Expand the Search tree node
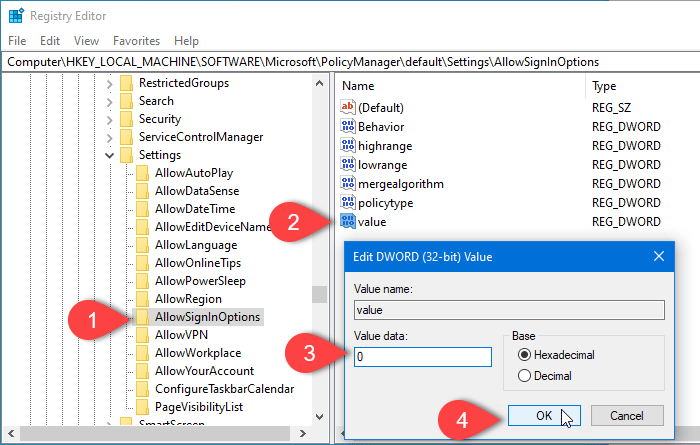Viewport: 700px width, 445px height. click(x=110, y=102)
